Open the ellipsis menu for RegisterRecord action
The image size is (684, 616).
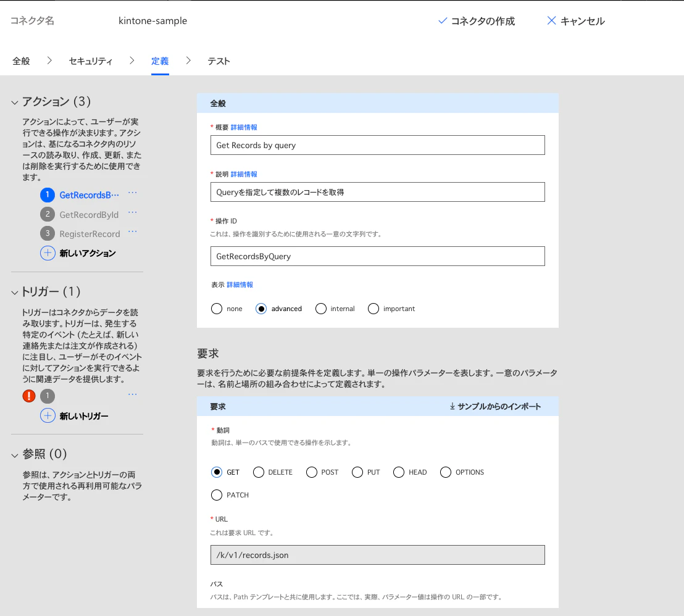point(133,231)
